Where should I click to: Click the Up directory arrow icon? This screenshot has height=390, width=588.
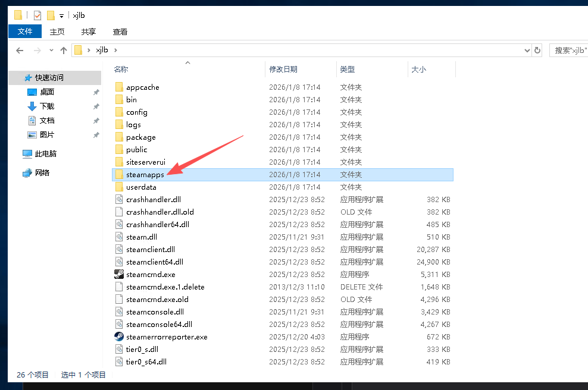click(64, 51)
